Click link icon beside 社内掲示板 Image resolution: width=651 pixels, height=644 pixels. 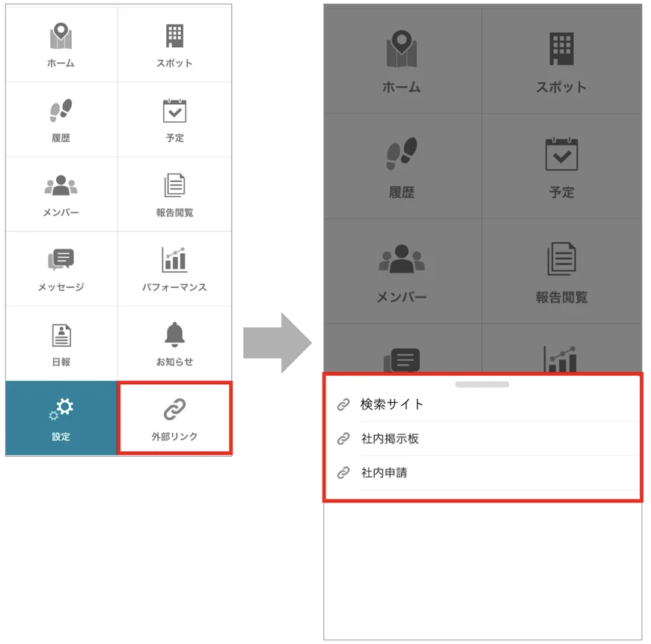[x=343, y=438]
